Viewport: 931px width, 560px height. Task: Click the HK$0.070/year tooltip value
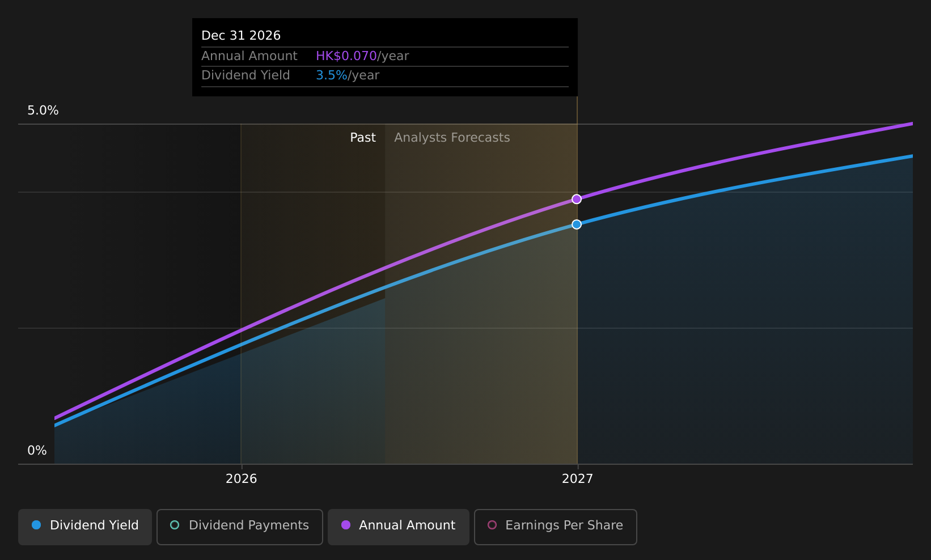(362, 56)
